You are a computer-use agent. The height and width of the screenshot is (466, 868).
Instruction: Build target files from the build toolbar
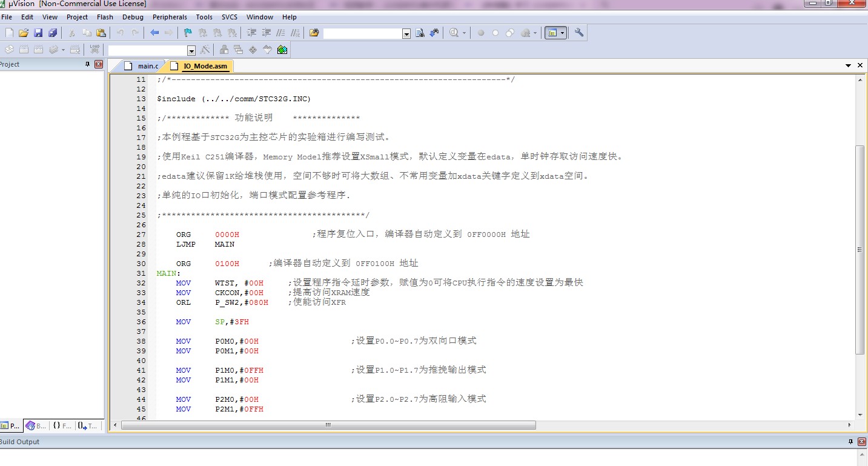[x=24, y=50]
